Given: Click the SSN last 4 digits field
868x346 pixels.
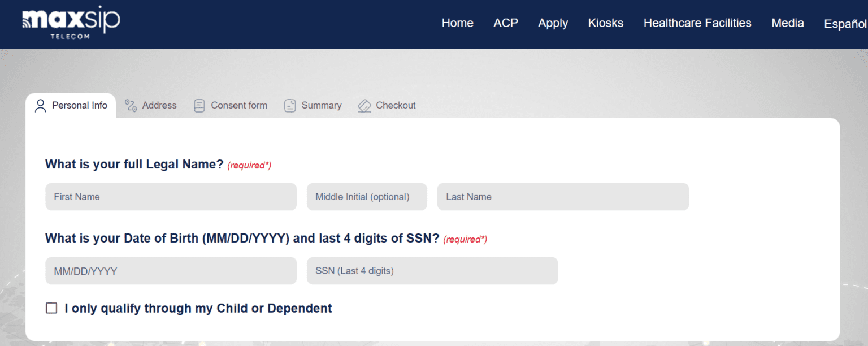Looking at the screenshot, I should pyautogui.click(x=432, y=271).
